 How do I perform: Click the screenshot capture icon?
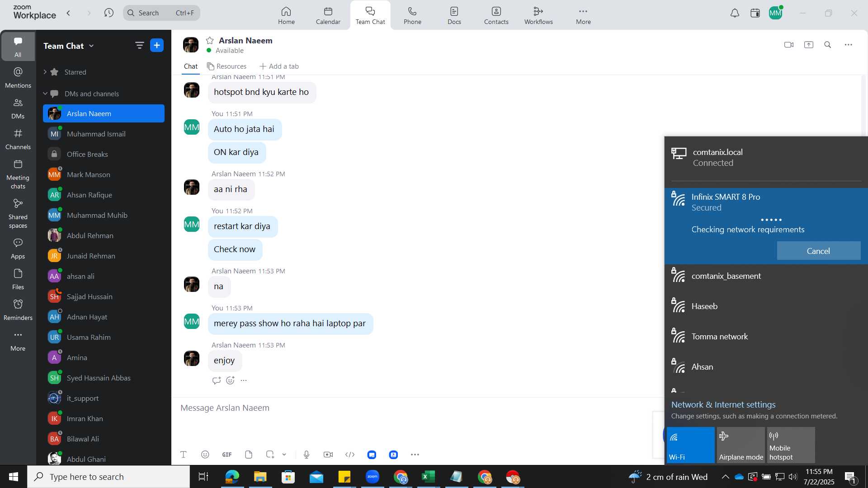coord(270,455)
